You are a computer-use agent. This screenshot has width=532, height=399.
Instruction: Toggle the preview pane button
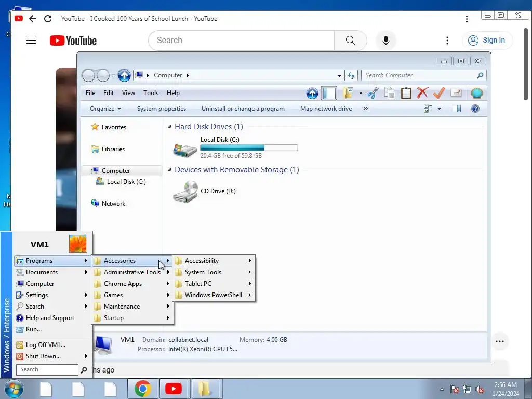(457, 109)
